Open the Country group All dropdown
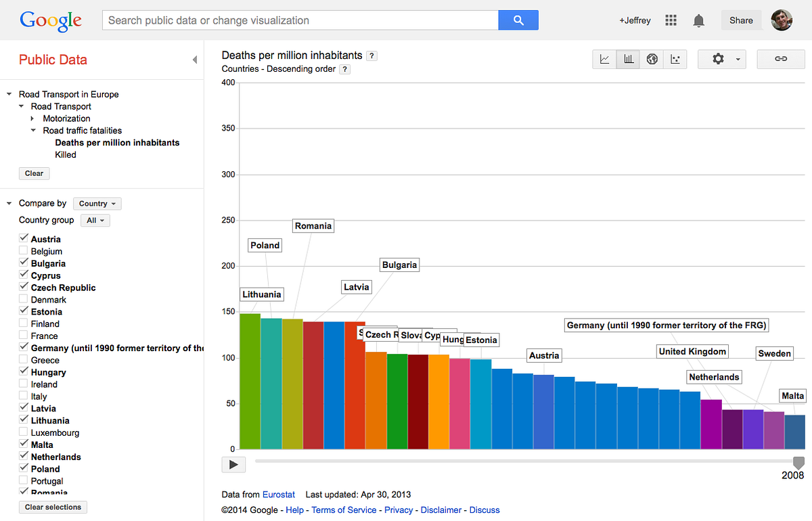Image resolution: width=812 pixels, height=521 pixels. click(x=95, y=220)
